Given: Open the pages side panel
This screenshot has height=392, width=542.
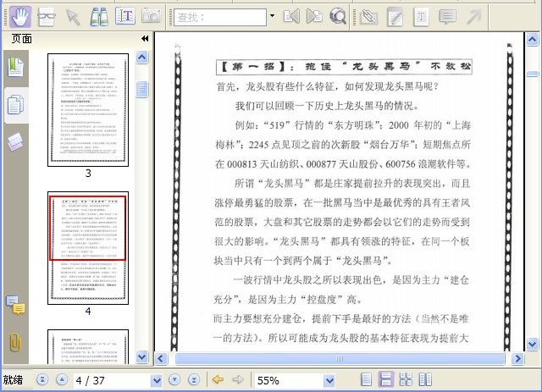Looking at the screenshot, I should pyautogui.click(x=15, y=105).
